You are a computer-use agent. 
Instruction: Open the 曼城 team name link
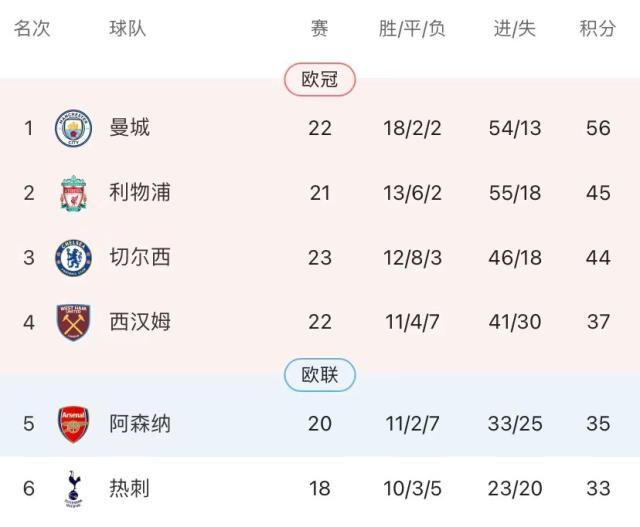pos(129,128)
